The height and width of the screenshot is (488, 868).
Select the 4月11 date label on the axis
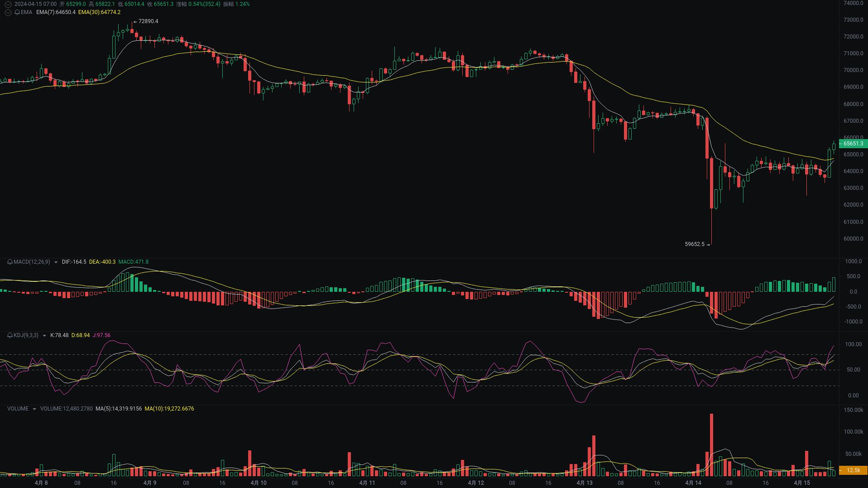(367, 483)
